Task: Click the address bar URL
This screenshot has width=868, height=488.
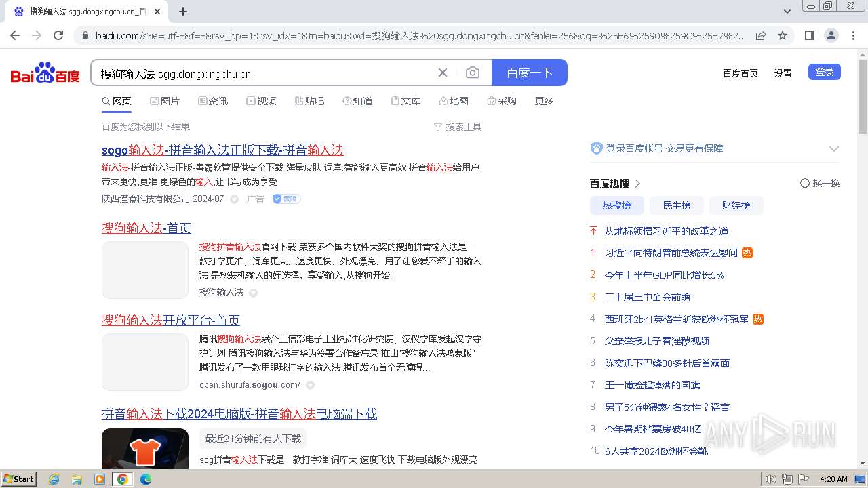Action: tap(420, 35)
